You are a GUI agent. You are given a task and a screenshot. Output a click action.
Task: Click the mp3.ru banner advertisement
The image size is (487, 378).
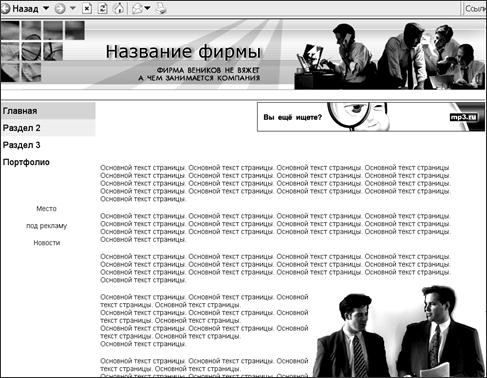371,117
